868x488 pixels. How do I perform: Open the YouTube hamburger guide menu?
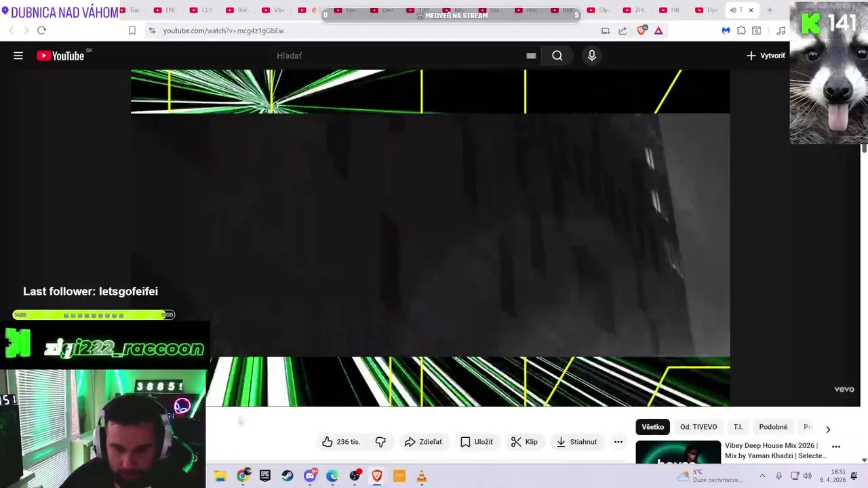pos(18,56)
